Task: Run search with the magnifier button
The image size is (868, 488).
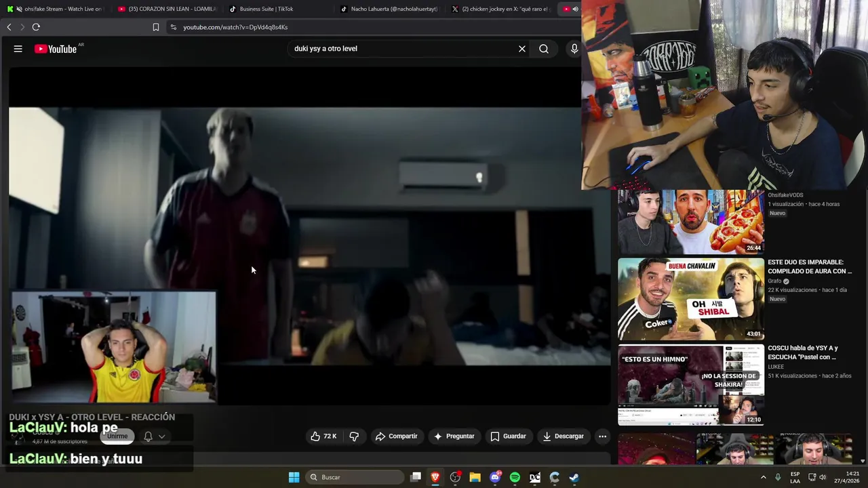Action: (x=544, y=49)
